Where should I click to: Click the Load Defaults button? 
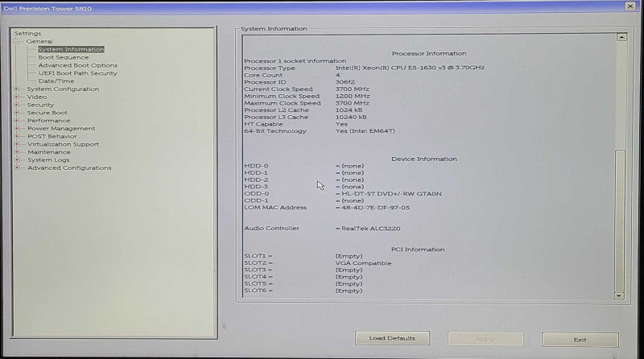(392, 338)
